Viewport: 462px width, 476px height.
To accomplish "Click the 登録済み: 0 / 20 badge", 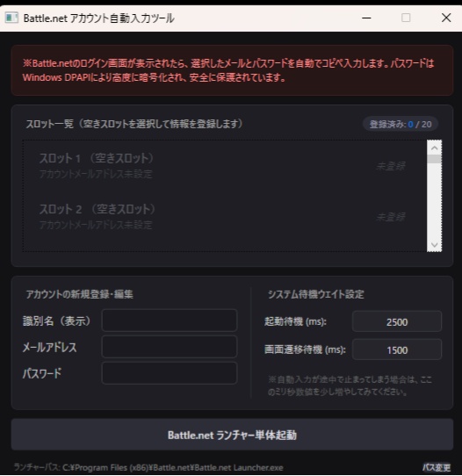I will point(401,124).
